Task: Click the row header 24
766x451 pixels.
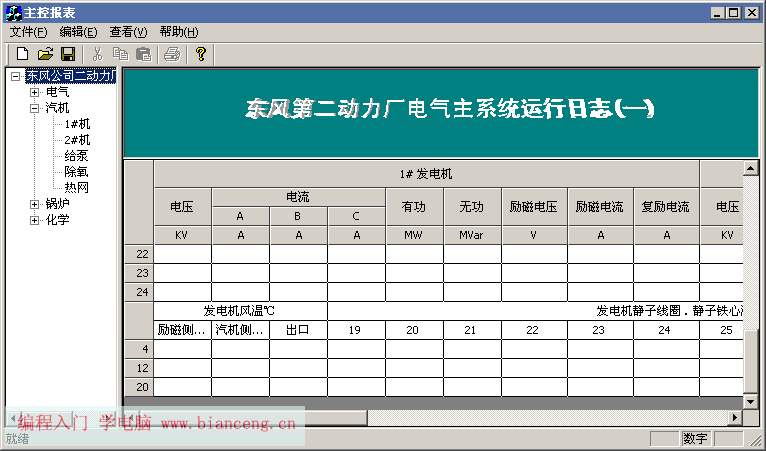Action: pyautogui.click(x=139, y=292)
